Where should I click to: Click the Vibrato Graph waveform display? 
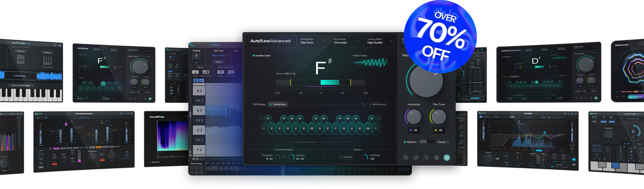(x=370, y=62)
